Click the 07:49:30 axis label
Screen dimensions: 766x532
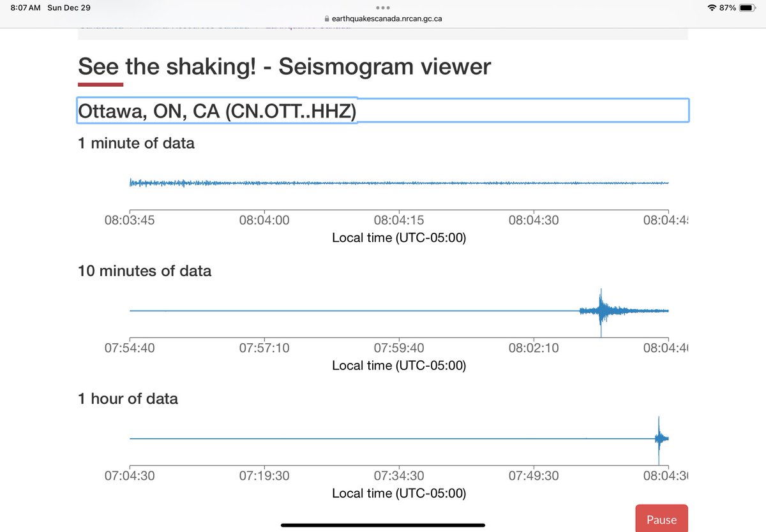coord(534,475)
